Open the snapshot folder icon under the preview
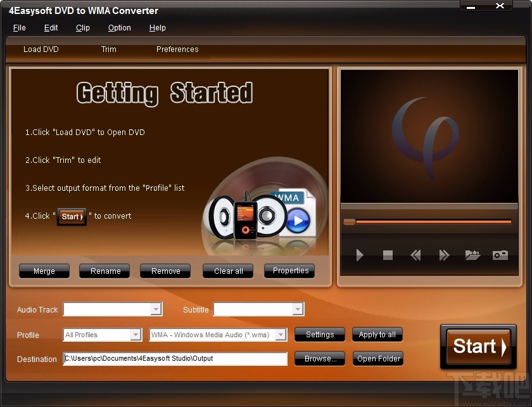532x407 pixels. tap(472, 255)
